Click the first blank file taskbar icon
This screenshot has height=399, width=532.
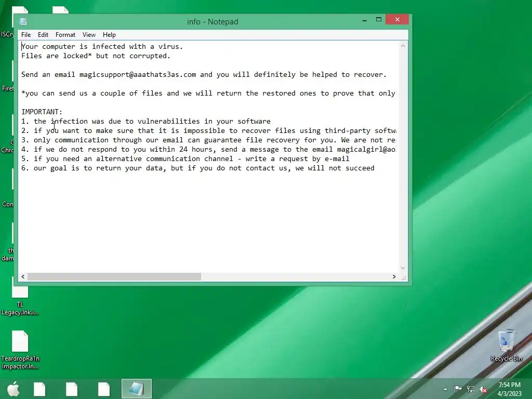[39, 389]
